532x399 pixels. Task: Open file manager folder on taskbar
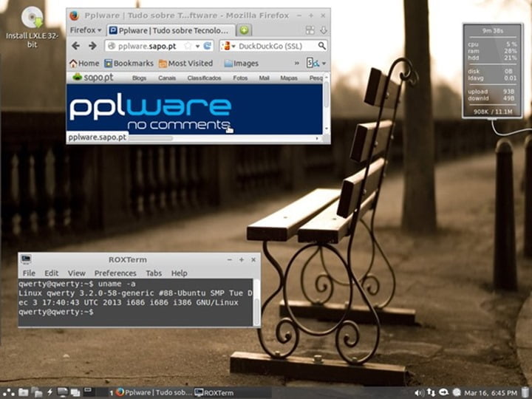23,392
